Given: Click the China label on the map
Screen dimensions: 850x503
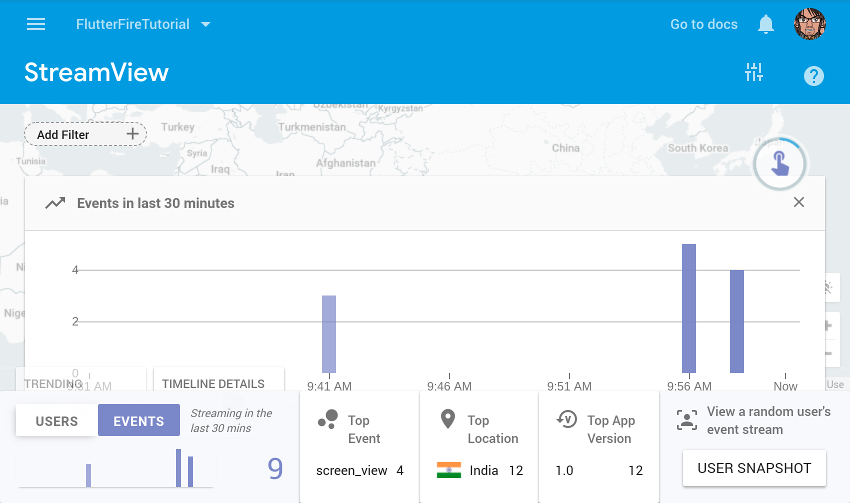Looking at the screenshot, I should [x=565, y=148].
